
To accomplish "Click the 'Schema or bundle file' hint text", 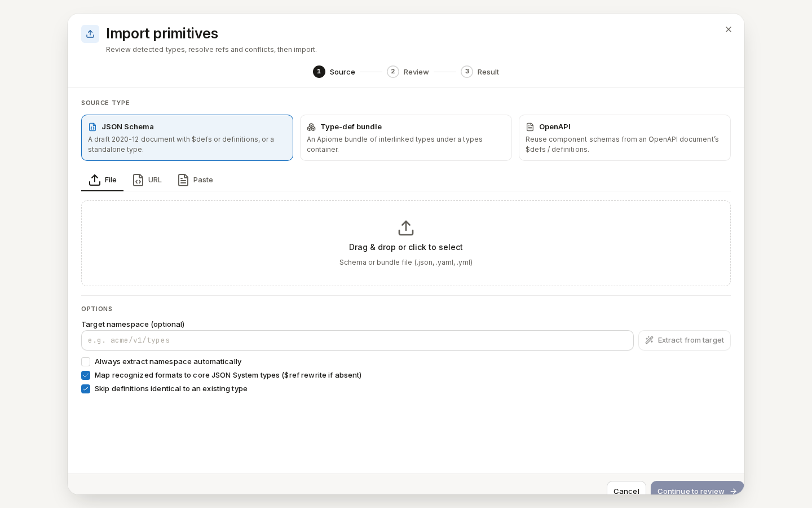I will pos(406,262).
